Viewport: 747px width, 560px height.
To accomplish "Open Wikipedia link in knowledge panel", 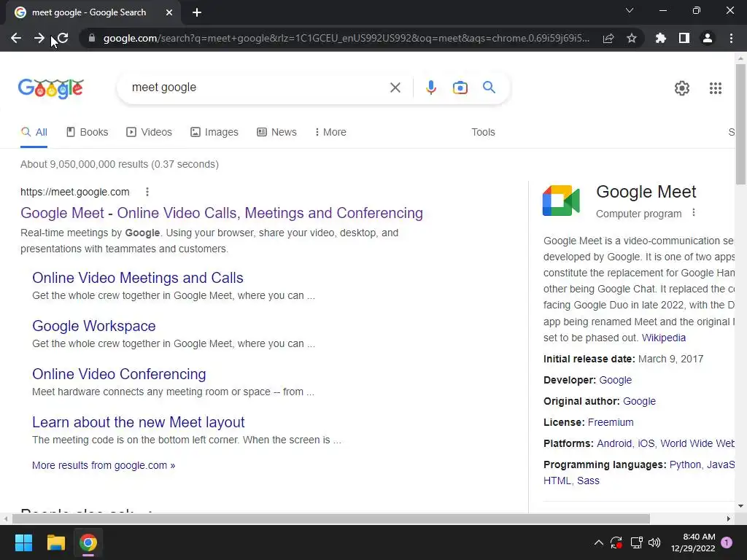I will coord(664,338).
